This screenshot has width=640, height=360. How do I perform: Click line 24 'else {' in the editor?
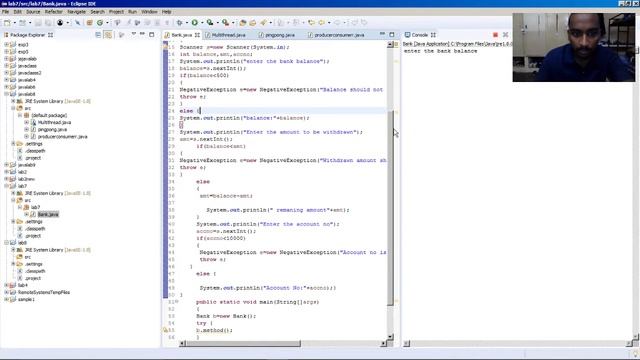click(x=190, y=111)
